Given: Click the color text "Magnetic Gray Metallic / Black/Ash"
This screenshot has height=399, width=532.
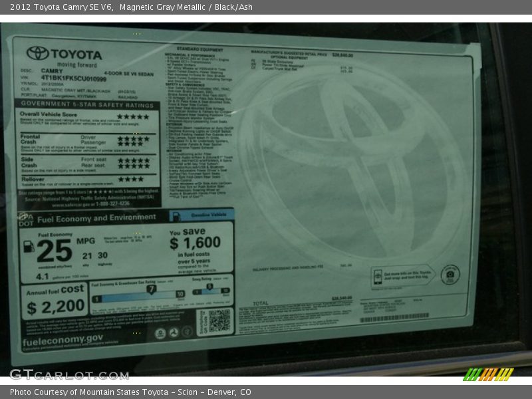Looking at the screenshot, I should pos(186,7).
